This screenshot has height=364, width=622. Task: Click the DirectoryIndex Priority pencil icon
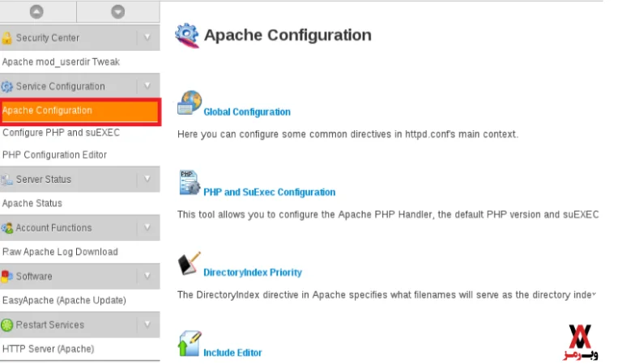(190, 263)
